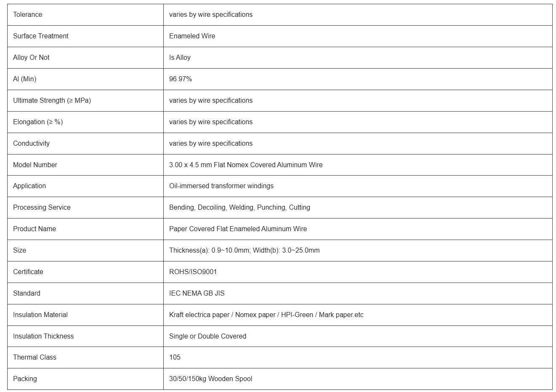Click the Model Number value text

point(246,165)
